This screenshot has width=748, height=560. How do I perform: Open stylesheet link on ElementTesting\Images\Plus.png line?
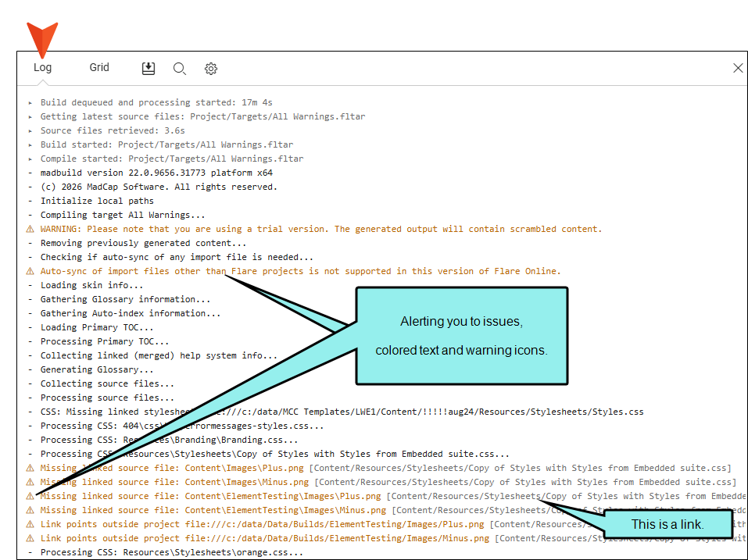(567, 496)
